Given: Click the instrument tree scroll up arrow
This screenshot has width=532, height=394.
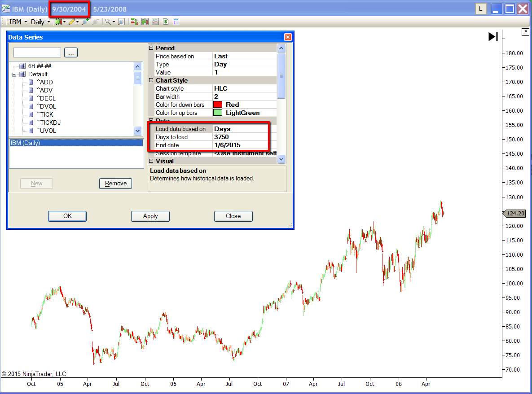Looking at the screenshot, I should pos(137,66).
